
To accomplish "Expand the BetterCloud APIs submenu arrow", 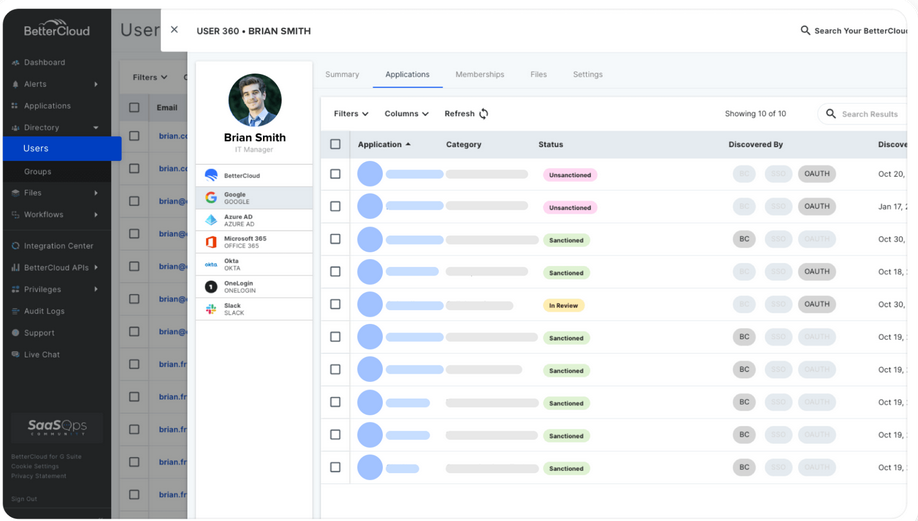I will [x=96, y=268].
